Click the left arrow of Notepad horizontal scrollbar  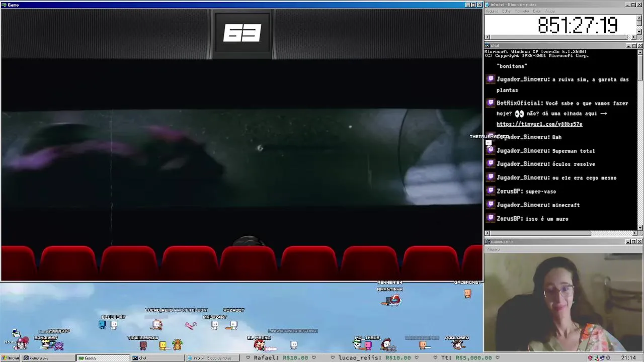tap(487, 37)
